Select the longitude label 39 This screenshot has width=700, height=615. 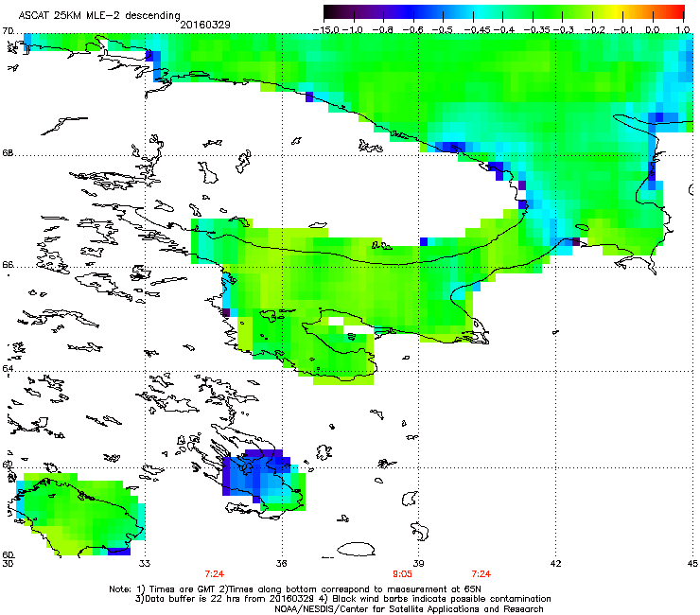coord(418,564)
